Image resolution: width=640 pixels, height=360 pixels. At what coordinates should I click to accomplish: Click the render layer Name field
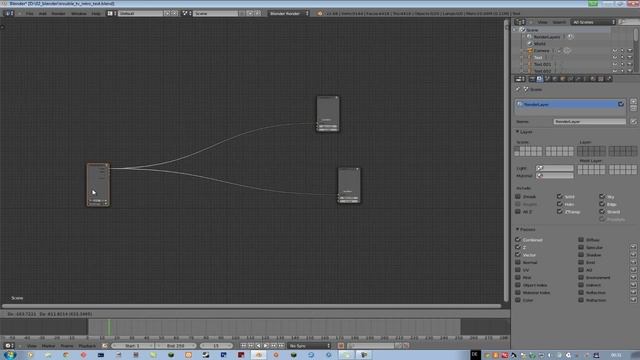pos(589,121)
